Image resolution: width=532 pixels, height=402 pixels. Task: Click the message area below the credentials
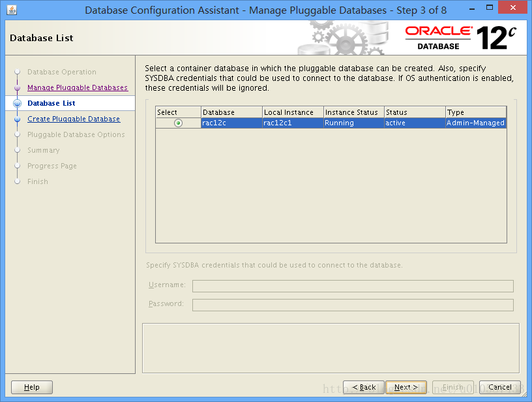click(331, 348)
